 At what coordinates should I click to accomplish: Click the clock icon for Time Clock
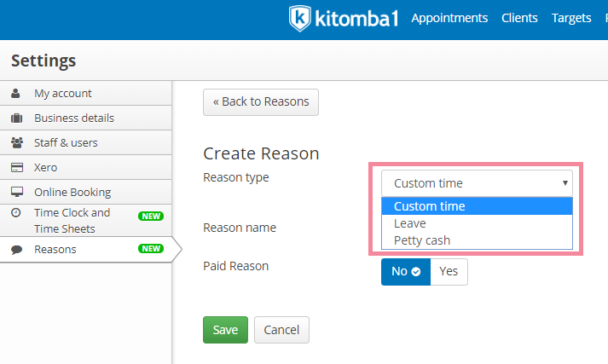16,212
